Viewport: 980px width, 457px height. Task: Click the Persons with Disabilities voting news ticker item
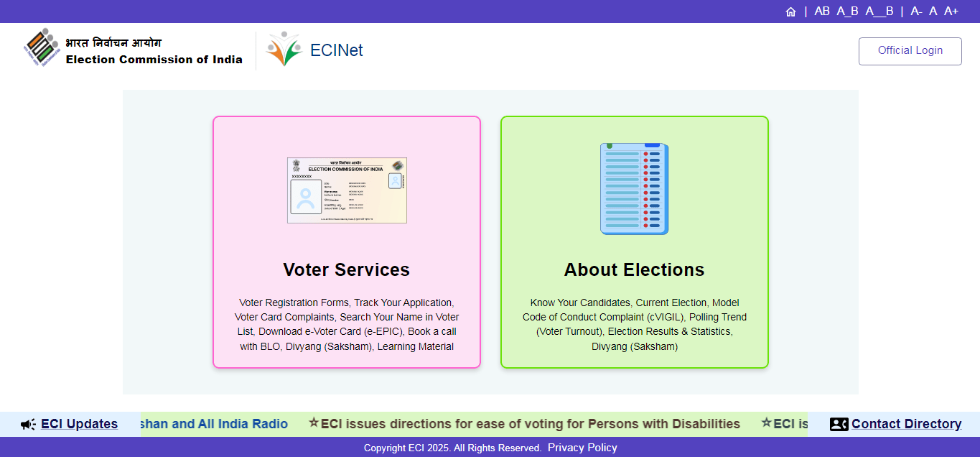click(x=530, y=424)
